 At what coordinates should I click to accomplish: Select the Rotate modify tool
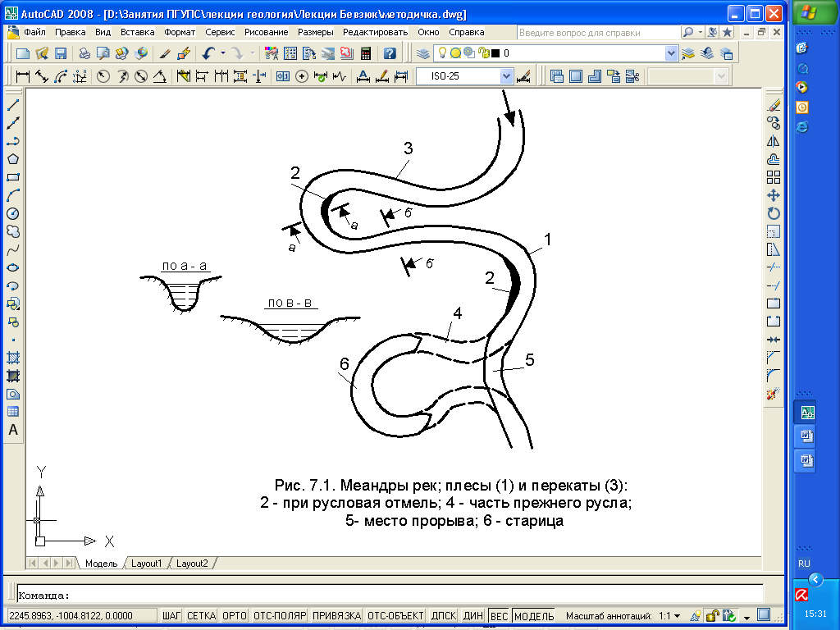click(774, 213)
